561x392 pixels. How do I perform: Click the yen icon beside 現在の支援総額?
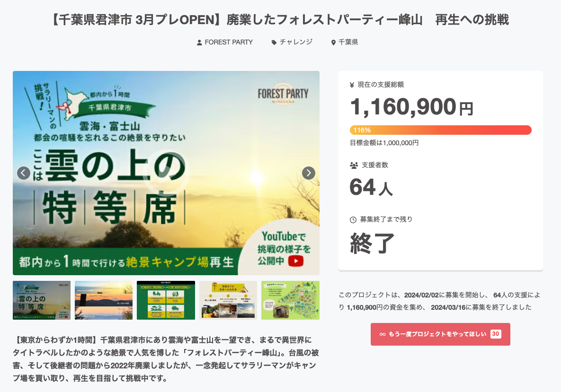352,85
